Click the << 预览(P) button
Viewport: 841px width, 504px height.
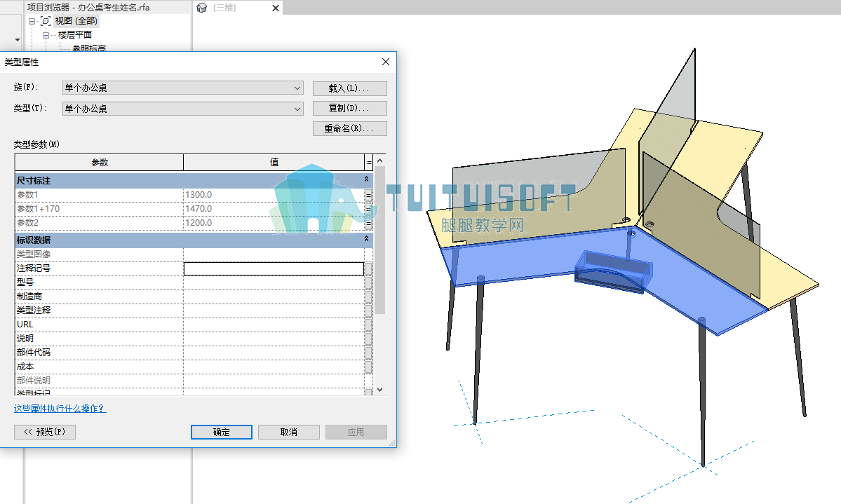44,433
